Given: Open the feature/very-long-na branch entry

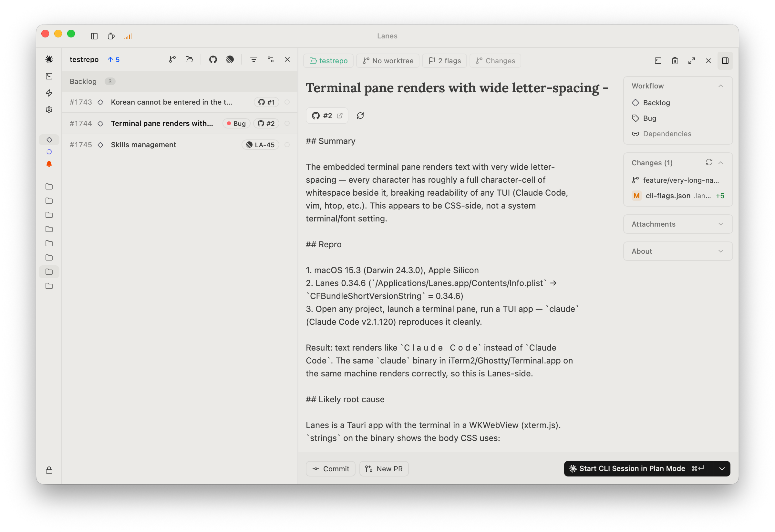Looking at the screenshot, I should click(675, 180).
